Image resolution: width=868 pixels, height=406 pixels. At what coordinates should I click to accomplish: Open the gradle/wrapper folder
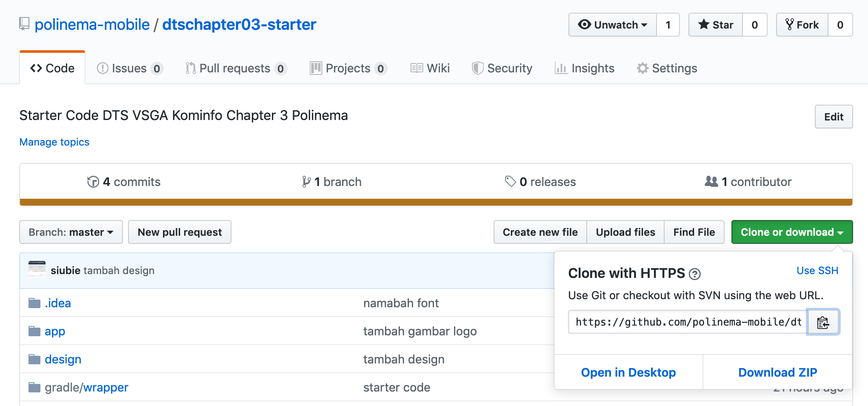(86, 388)
